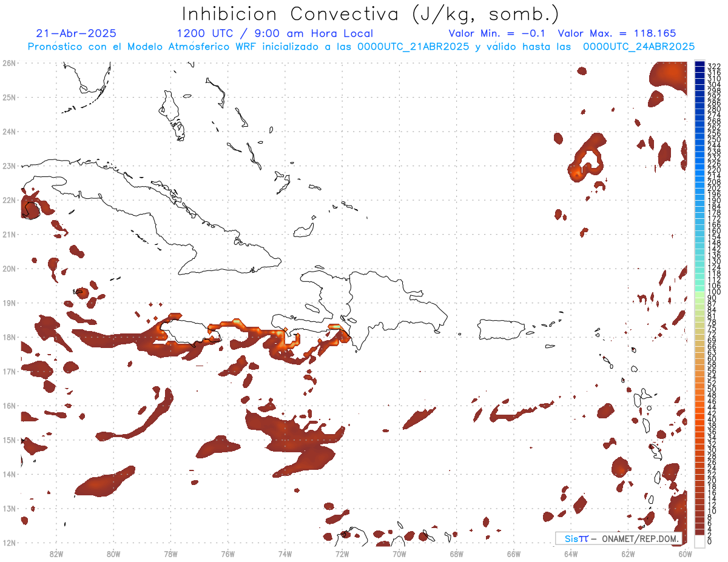Screen dimensions: 728x562
Task: Click the colorbar value 100
Action: [714, 292]
